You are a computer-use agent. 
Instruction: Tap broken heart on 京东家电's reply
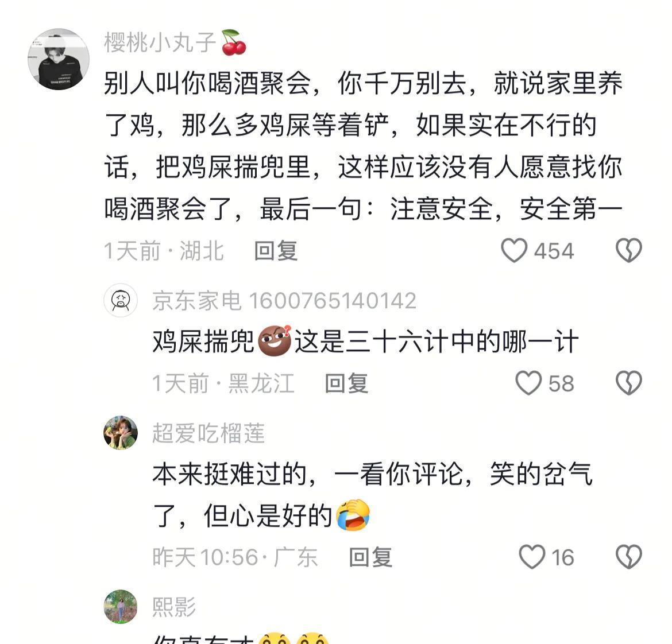click(629, 383)
